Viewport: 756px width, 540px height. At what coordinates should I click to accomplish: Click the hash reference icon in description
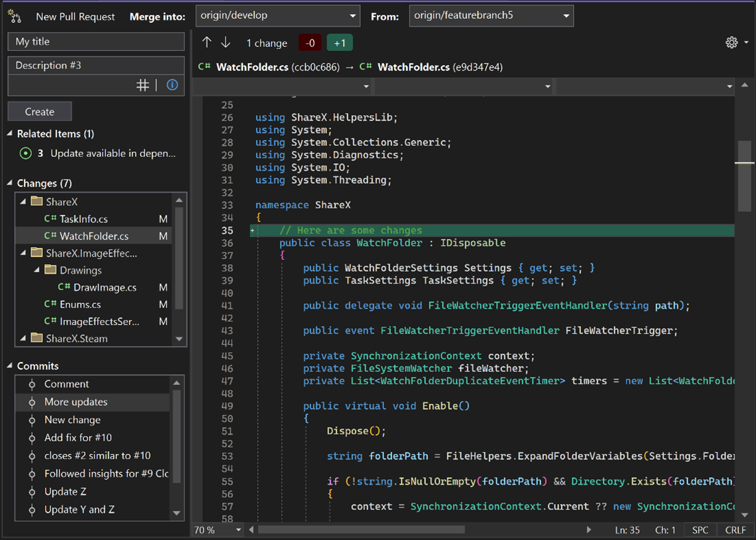coord(142,85)
